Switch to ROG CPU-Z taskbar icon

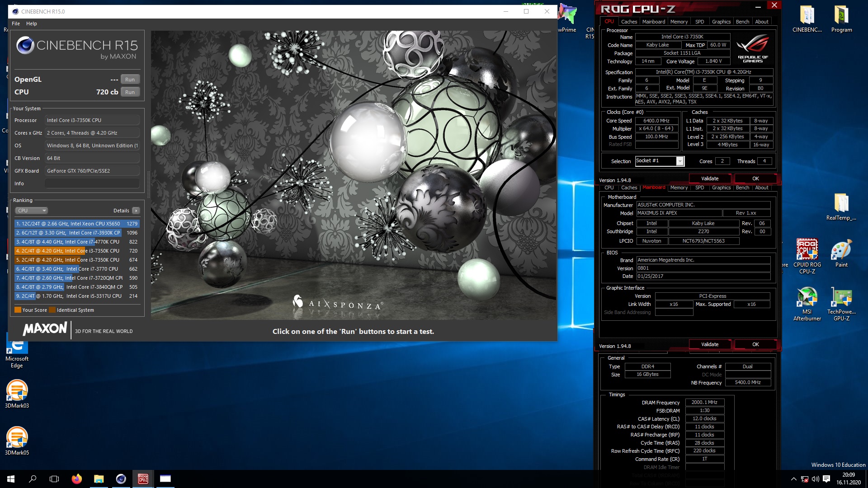point(143,479)
